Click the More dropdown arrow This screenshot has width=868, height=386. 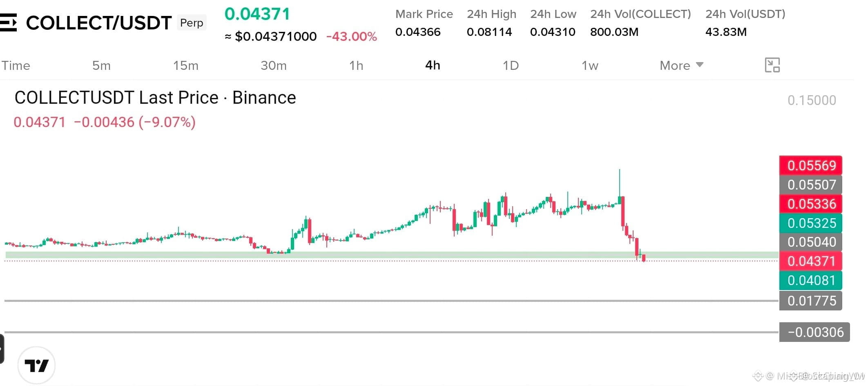tap(699, 65)
